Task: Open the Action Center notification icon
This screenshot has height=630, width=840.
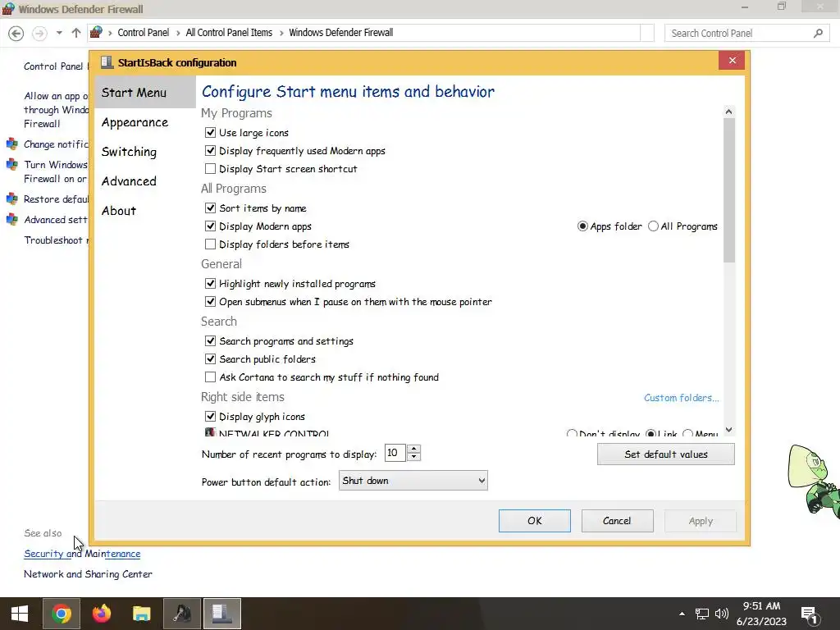Action: tap(809, 614)
